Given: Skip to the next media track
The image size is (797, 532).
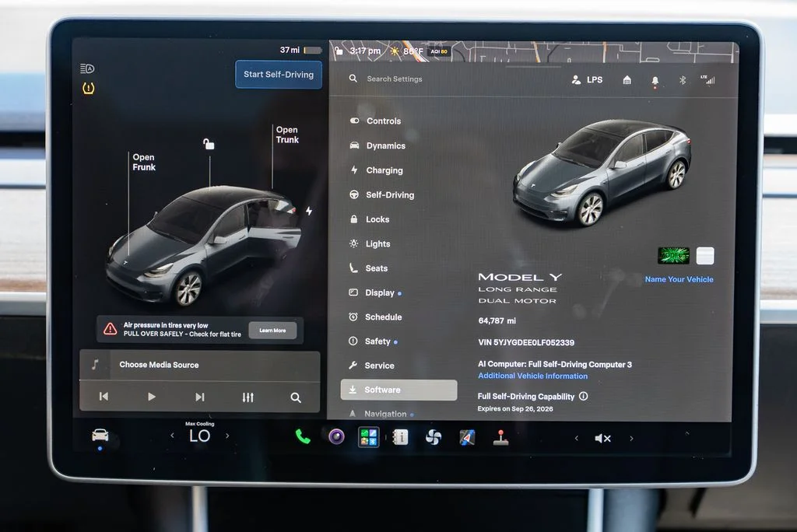Looking at the screenshot, I should pos(200,397).
